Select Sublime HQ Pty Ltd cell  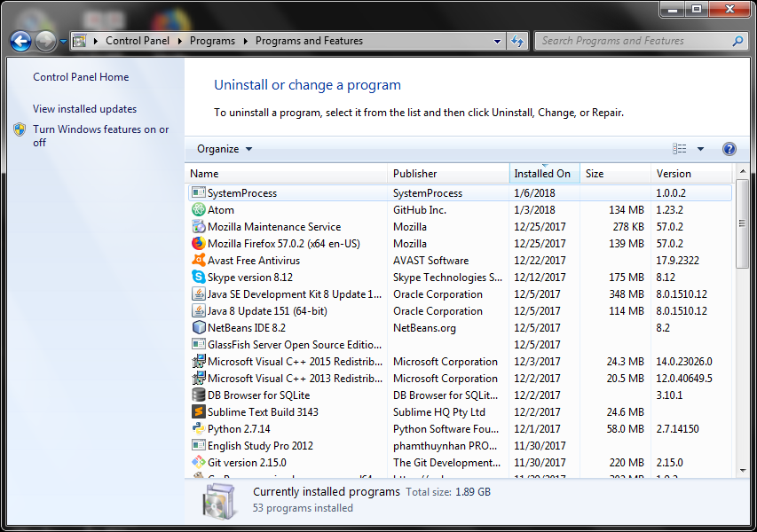[x=439, y=412]
